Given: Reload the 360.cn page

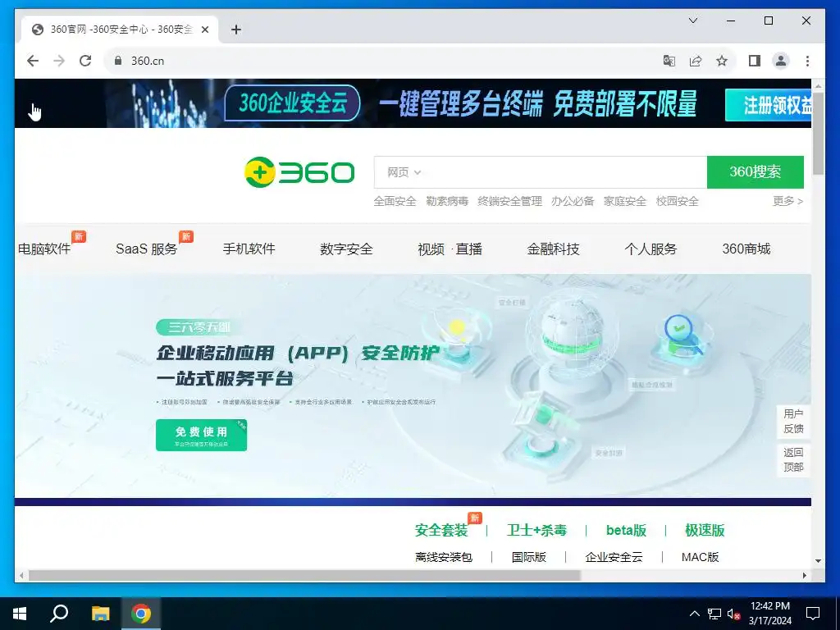Looking at the screenshot, I should coord(85,61).
